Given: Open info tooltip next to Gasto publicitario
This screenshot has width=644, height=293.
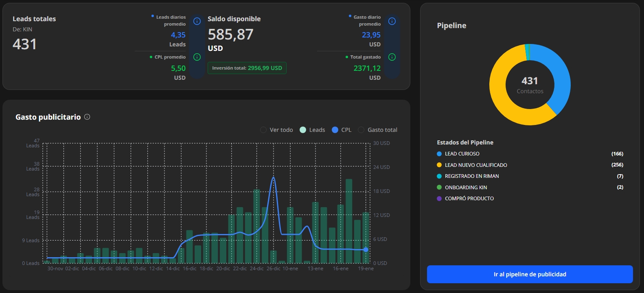Looking at the screenshot, I should click(x=87, y=117).
